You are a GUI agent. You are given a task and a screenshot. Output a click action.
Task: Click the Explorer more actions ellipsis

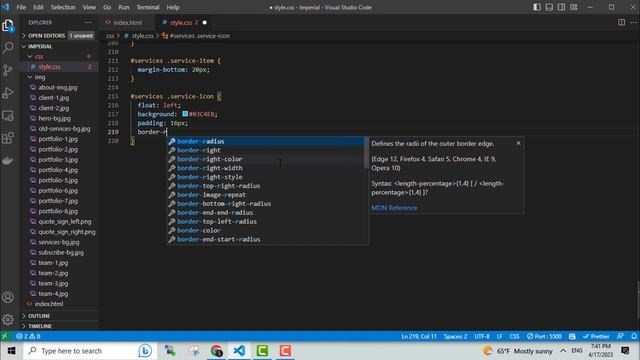(88, 22)
